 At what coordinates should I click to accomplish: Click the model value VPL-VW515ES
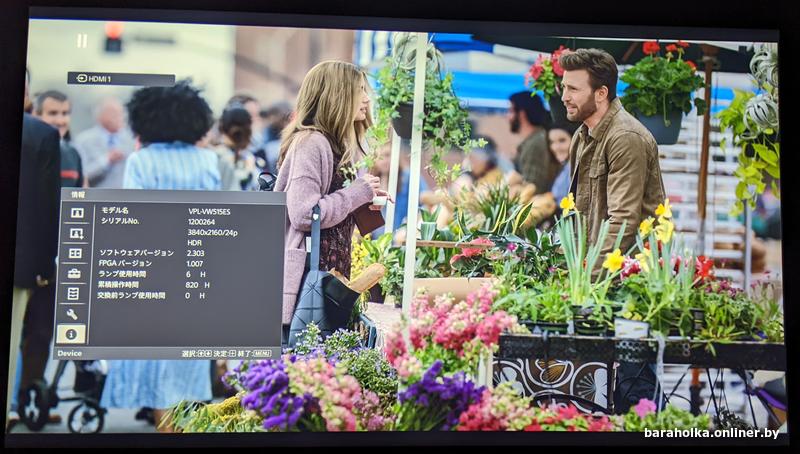pos(209,211)
